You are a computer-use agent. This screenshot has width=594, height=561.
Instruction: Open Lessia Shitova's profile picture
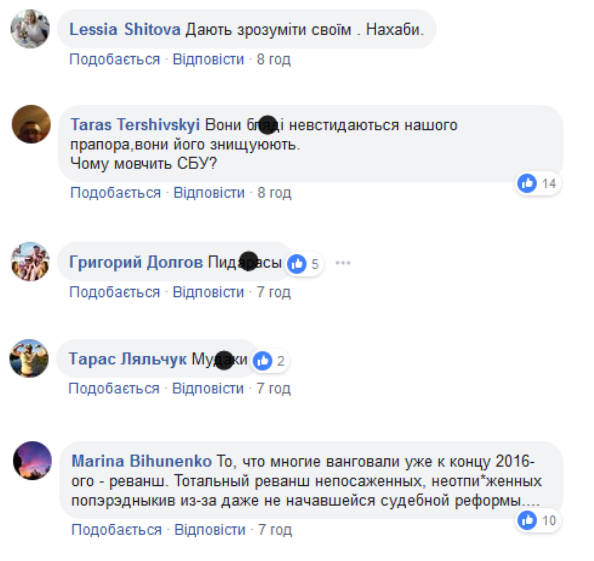click(x=30, y=29)
